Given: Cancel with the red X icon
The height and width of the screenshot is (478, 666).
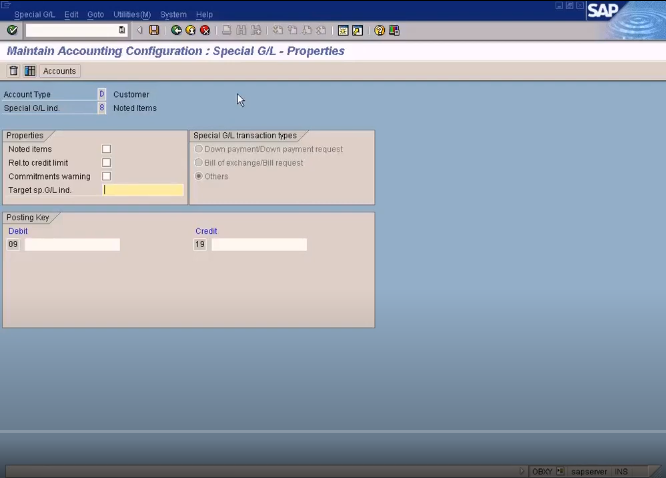Looking at the screenshot, I should [x=205, y=30].
